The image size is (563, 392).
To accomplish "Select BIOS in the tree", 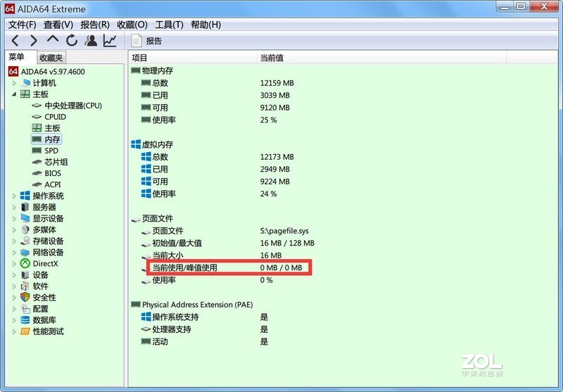I will [53, 173].
